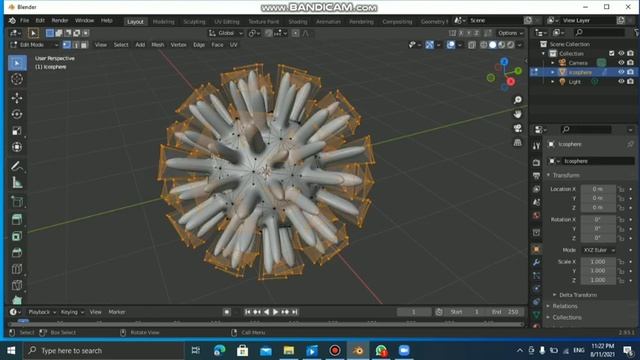This screenshot has height=360, width=640.
Task: Open the Render properties tab
Action: [536, 162]
